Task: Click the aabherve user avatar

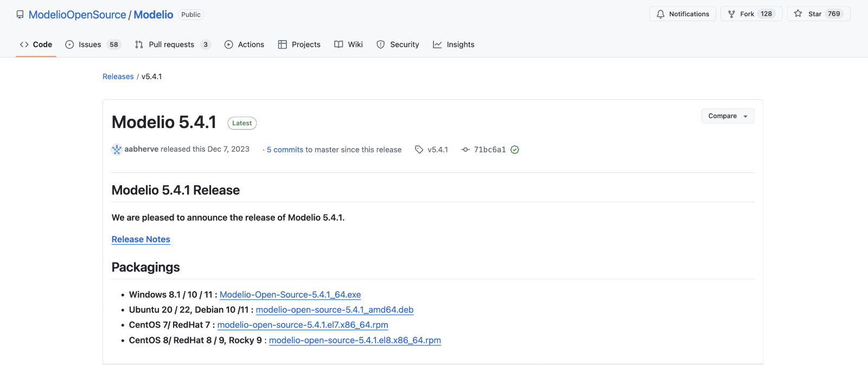Action: coord(117,150)
